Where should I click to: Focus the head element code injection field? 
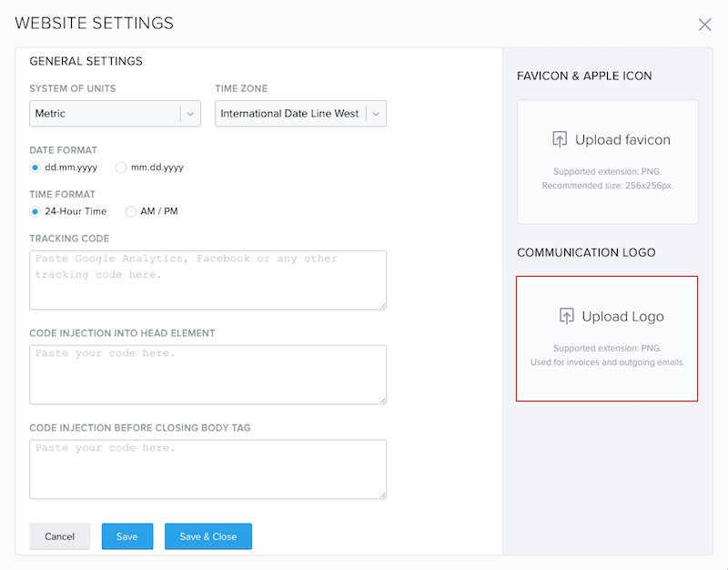208,374
